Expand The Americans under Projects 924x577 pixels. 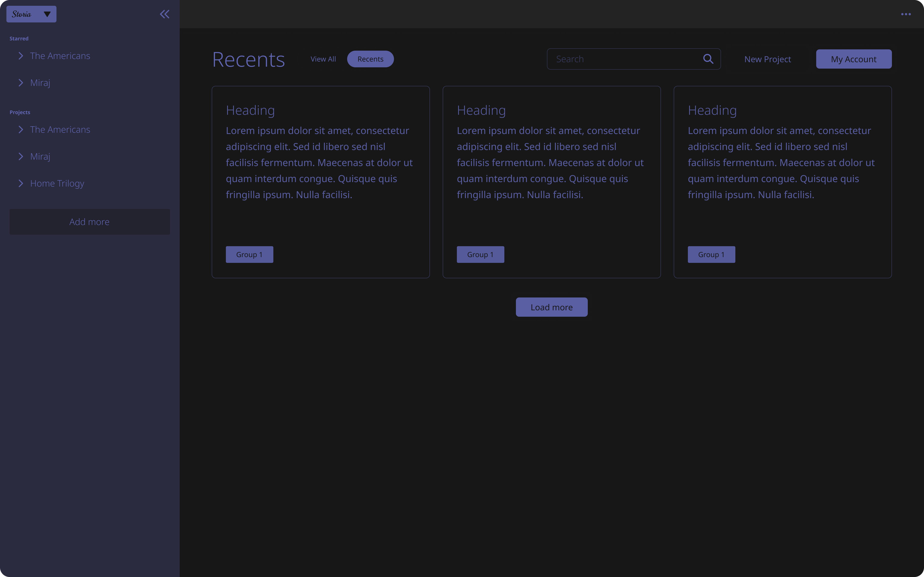(x=21, y=130)
